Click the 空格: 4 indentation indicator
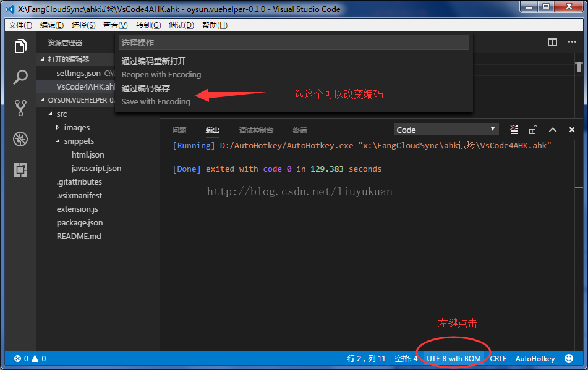 click(x=406, y=359)
